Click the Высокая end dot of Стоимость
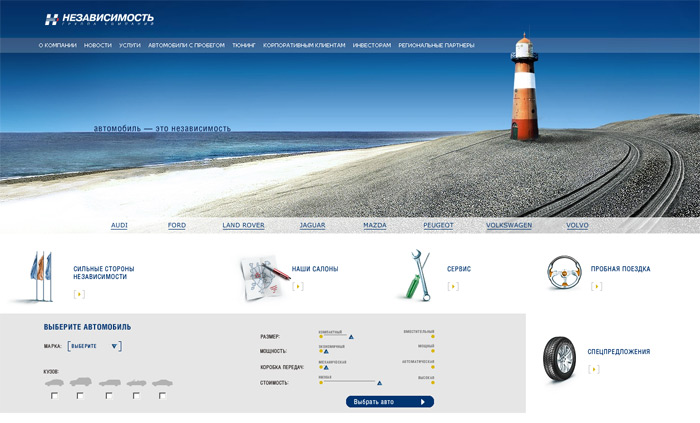This screenshot has height=423, width=700. tap(433, 382)
